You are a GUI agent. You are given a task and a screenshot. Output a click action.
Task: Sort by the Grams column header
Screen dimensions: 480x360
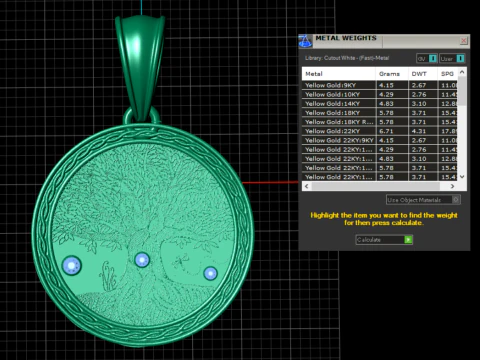[x=392, y=74]
